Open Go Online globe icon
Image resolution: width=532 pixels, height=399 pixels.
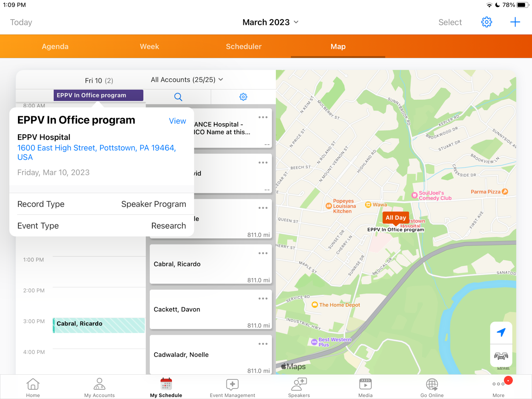pyautogui.click(x=432, y=388)
